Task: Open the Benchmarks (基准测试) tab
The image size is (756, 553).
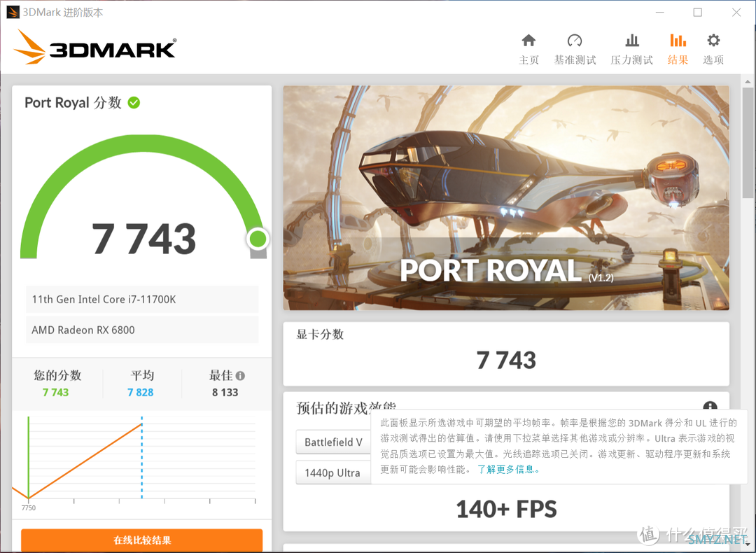Action: [575, 49]
